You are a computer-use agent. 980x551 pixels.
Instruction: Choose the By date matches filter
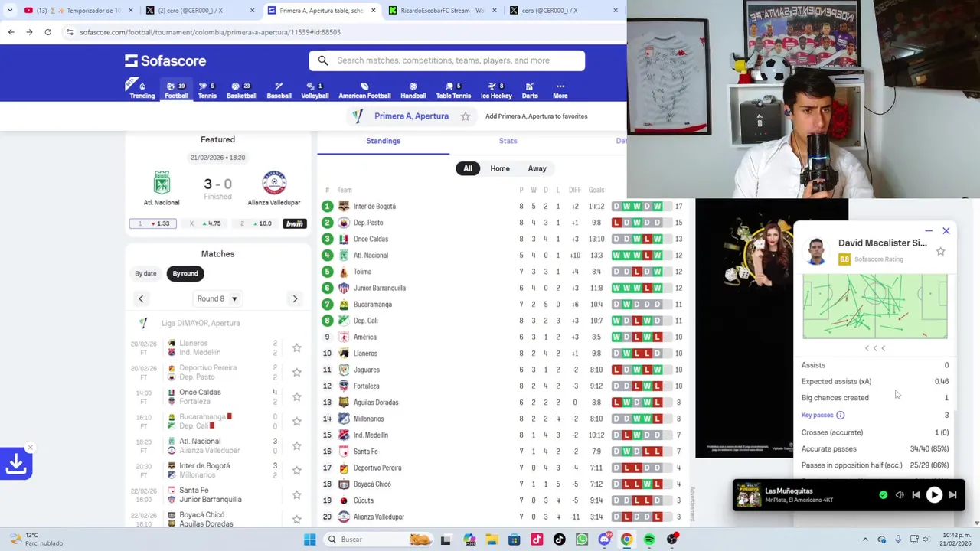[145, 273]
